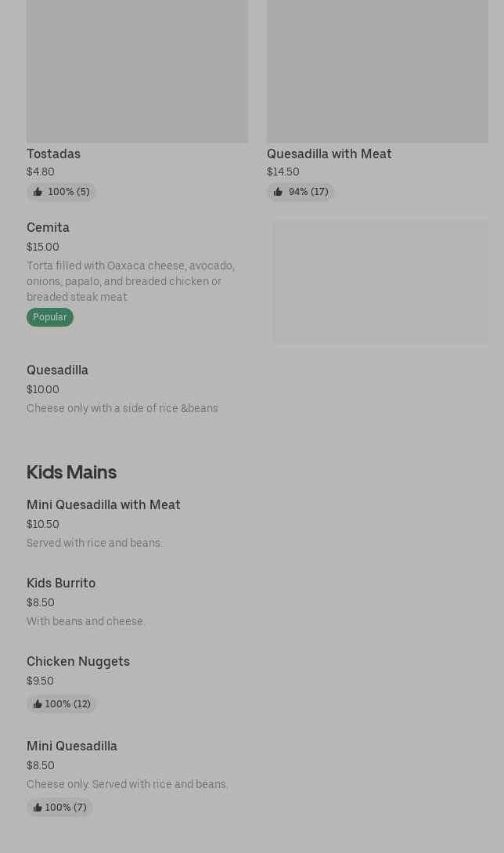Viewport: 504px width, 853px height.
Task: Open the $8.50 Mini Quesadilla item
Action: click(72, 746)
